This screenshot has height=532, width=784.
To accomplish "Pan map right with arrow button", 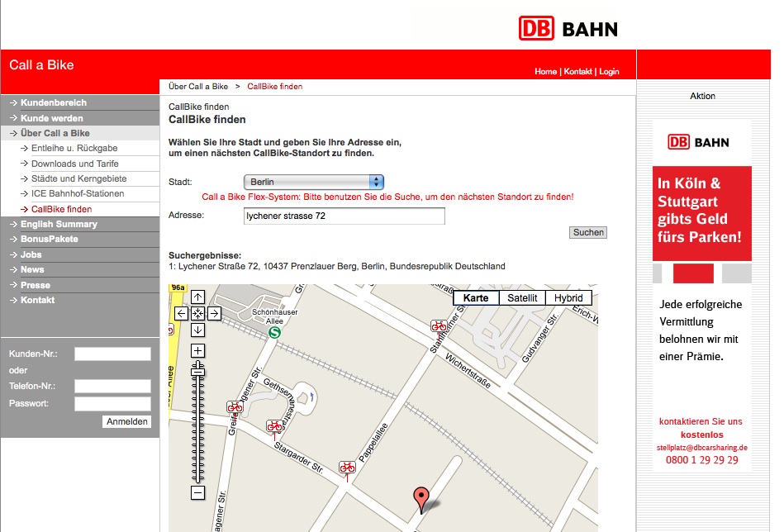I will pyautogui.click(x=215, y=314).
